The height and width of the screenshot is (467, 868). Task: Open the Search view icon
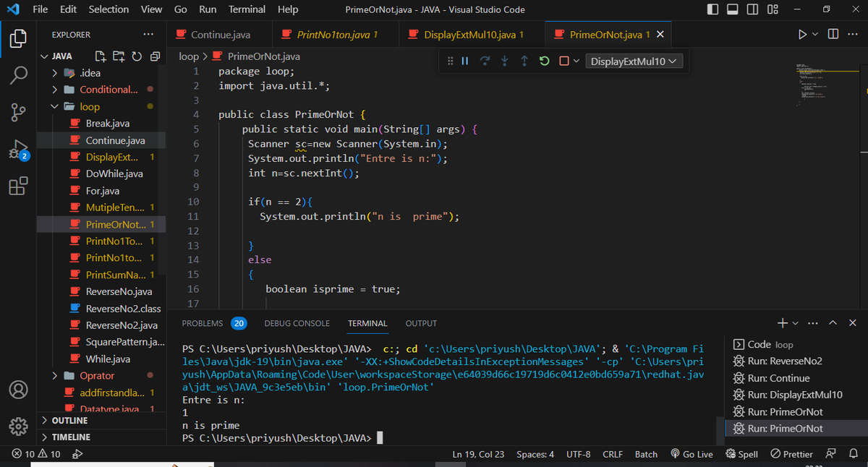(x=18, y=75)
